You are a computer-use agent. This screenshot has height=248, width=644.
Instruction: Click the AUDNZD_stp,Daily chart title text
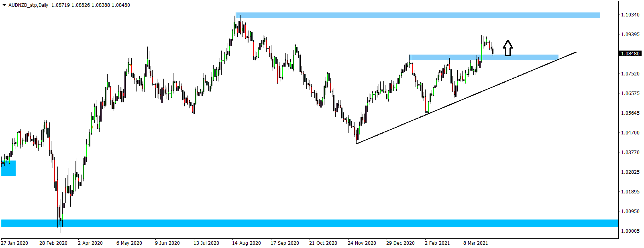click(28, 5)
